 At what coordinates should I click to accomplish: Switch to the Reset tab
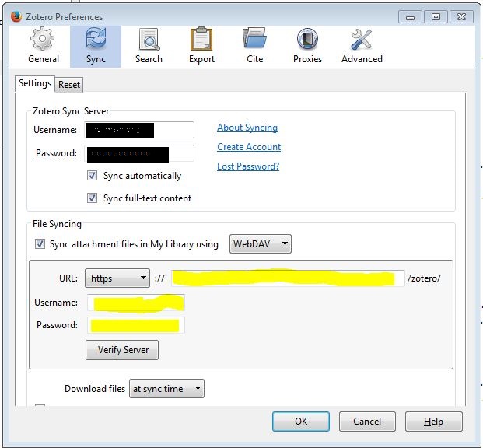click(69, 85)
